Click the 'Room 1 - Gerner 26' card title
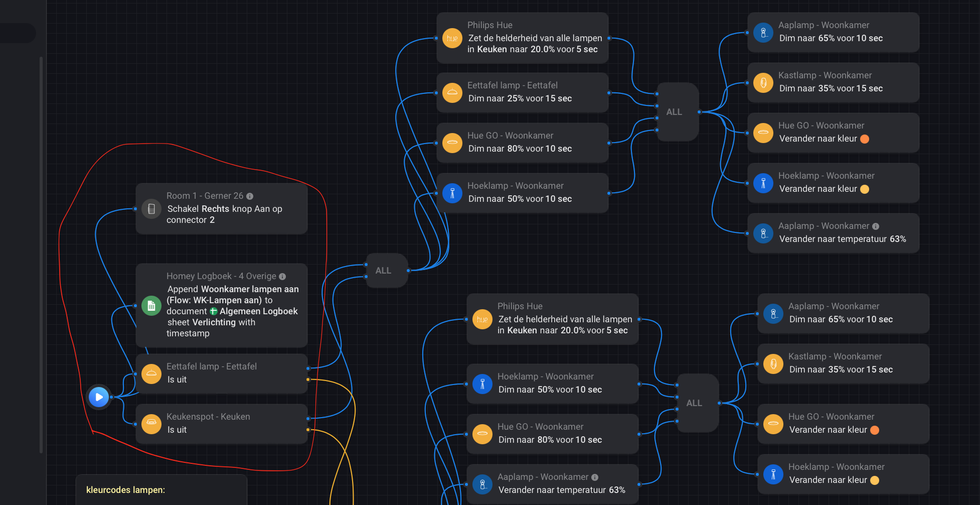The height and width of the screenshot is (505, 980). [x=205, y=196]
